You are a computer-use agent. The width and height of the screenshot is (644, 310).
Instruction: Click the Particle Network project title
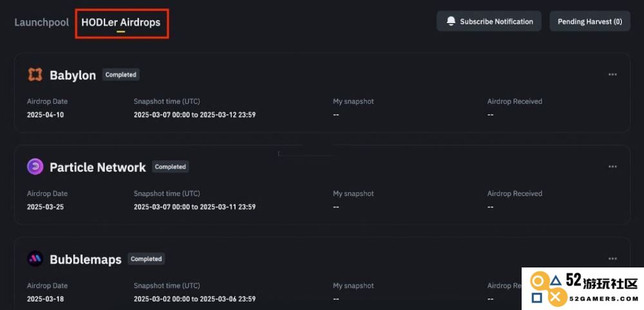(x=98, y=168)
